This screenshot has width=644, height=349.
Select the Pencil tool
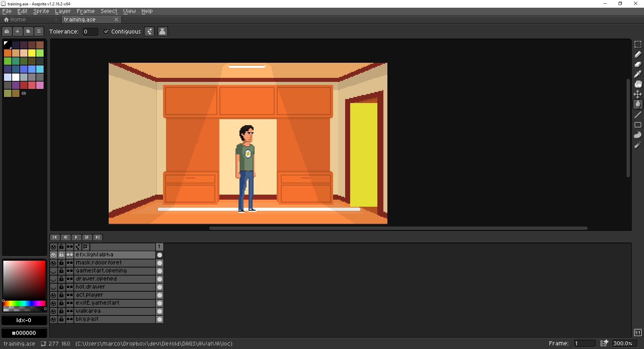638,54
